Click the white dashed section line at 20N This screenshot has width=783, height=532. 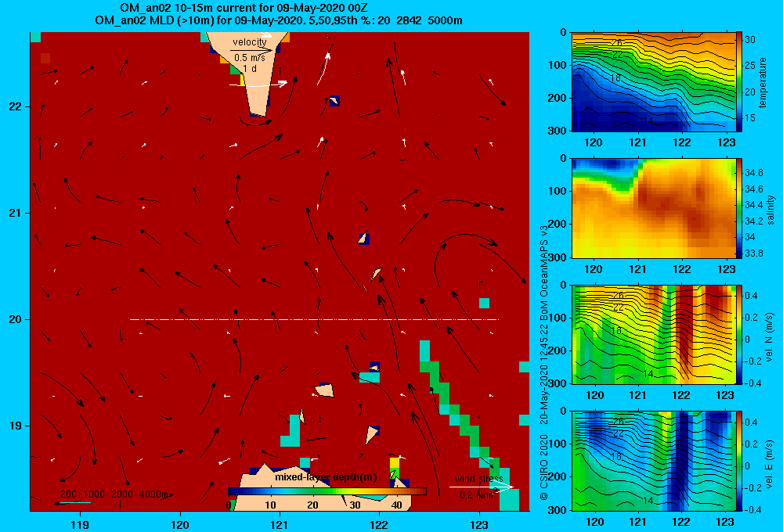(314, 319)
